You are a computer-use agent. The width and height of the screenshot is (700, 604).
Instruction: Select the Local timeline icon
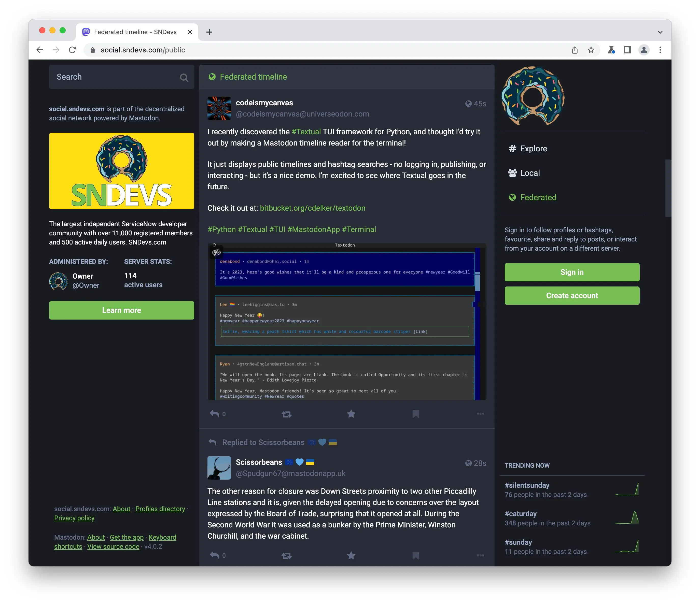pos(512,173)
